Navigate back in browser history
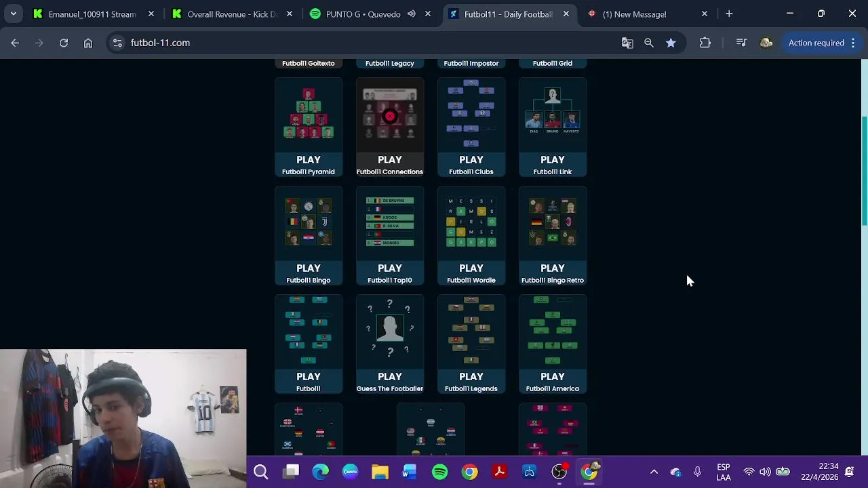Screen dimensions: 868x488 (15, 43)
